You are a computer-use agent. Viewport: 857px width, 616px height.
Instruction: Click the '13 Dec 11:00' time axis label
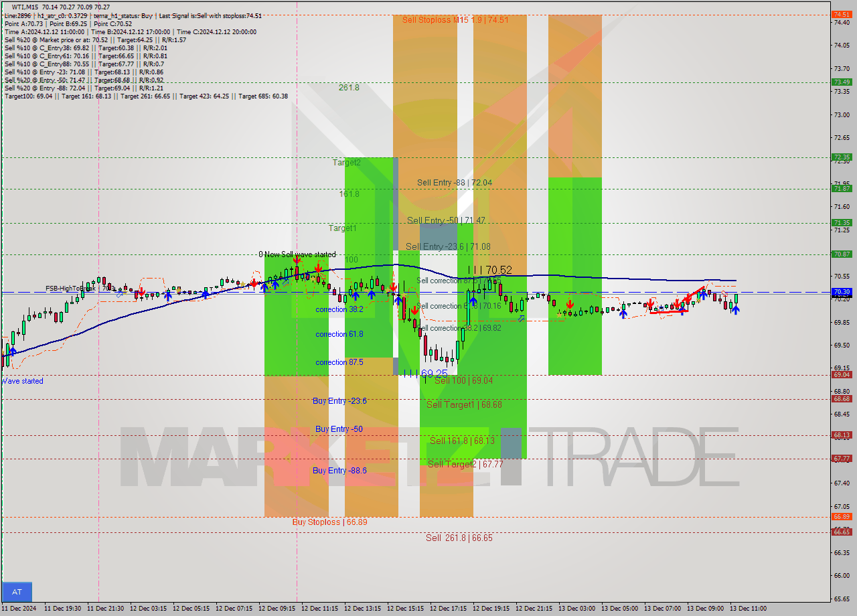pos(748,609)
